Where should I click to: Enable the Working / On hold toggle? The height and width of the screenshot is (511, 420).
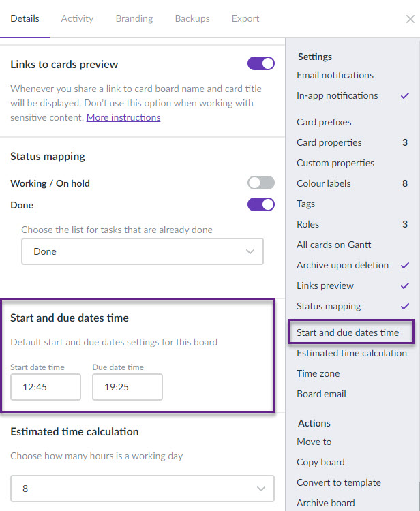click(261, 183)
